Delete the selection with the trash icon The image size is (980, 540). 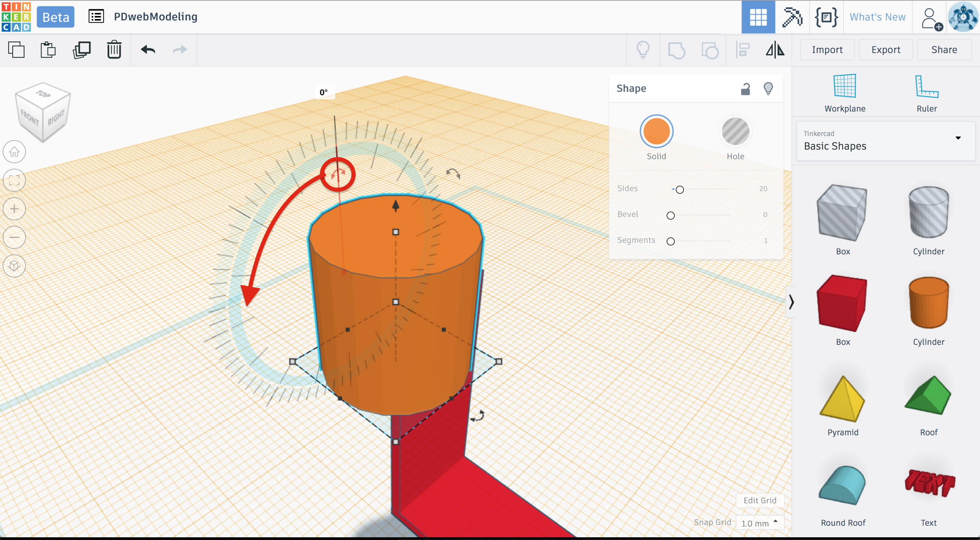114,50
